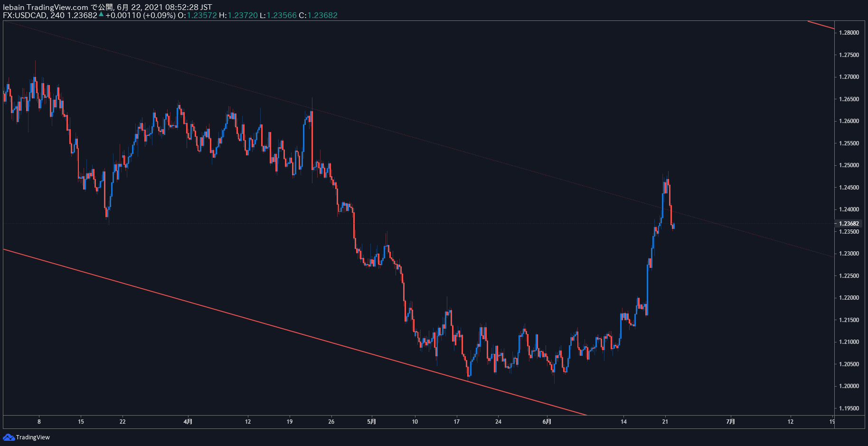Select the thick red lower channel trendline

(294, 332)
